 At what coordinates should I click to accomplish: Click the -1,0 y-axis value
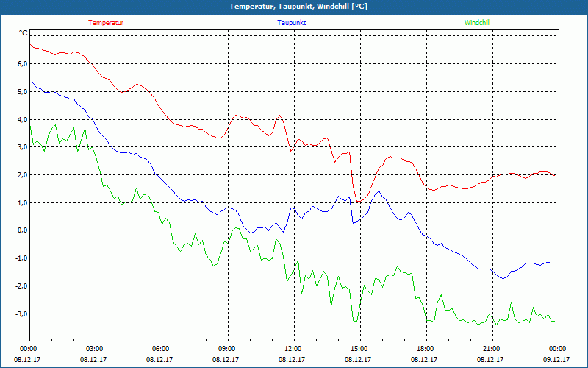21,258
